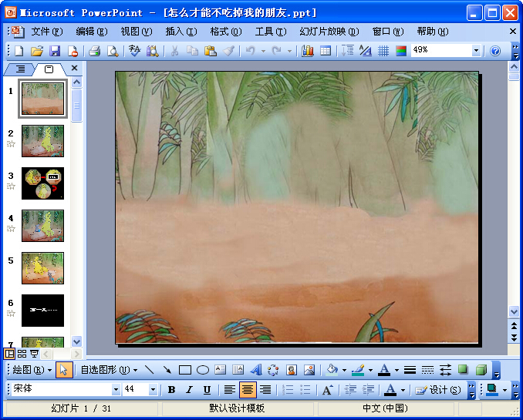This screenshot has height=420, width=523.
Task: Open the Help icon in toolbar
Action: (495, 51)
